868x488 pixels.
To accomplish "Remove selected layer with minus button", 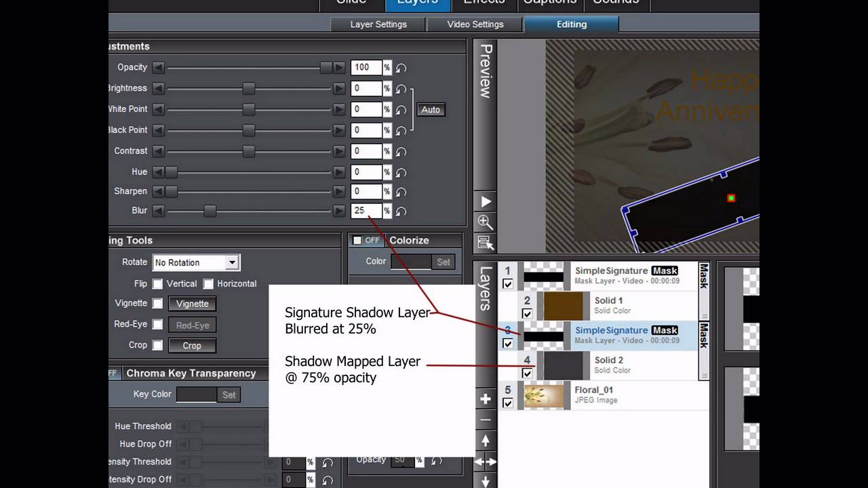I will point(486,421).
